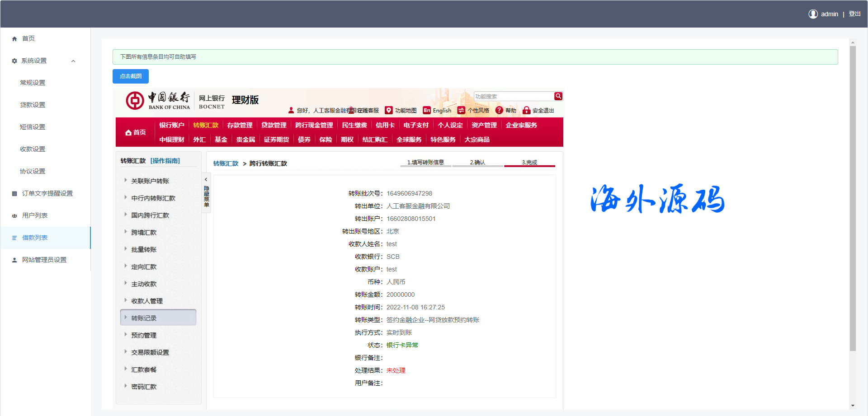Click the 用户列表 users icon
This screenshot has width=868, height=416.
click(x=14, y=216)
